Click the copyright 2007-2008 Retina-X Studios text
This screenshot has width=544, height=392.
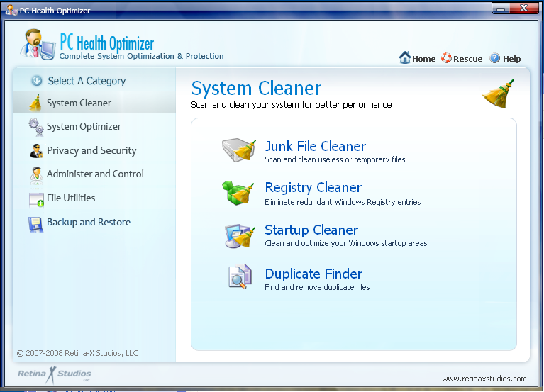[x=77, y=353]
